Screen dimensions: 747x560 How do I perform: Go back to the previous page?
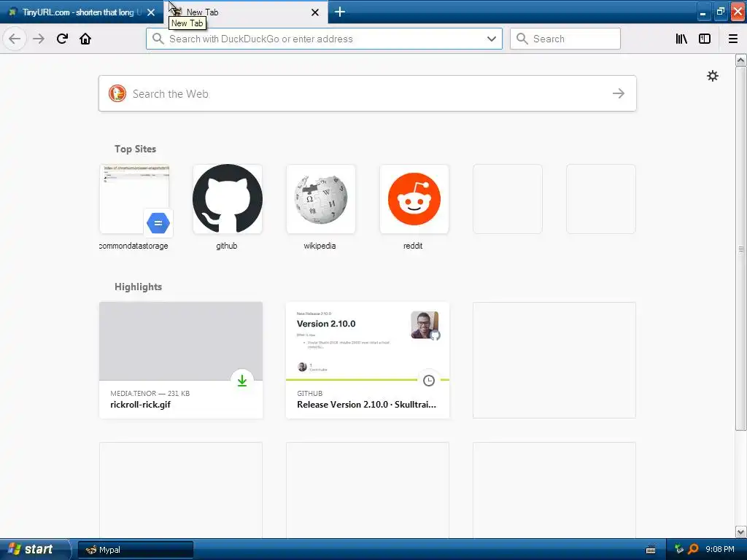[15, 39]
